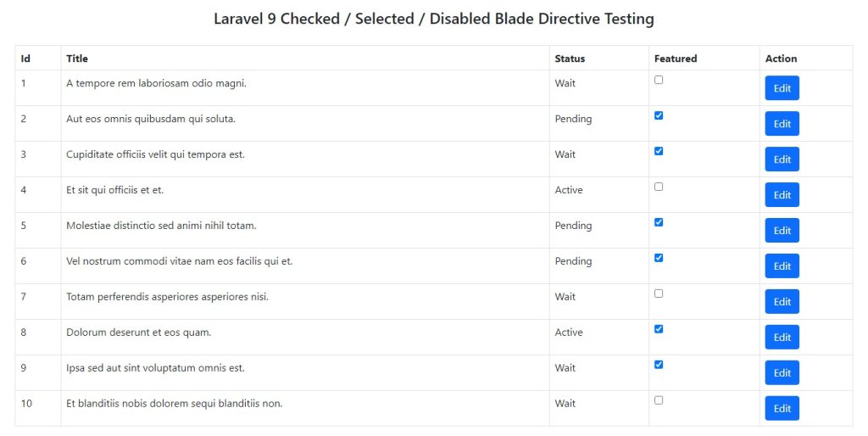The width and height of the screenshot is (868, 436).
Task: Toggle the Featured checkbox in row 9
Action: pyautogui.click(x=659, y=366)
